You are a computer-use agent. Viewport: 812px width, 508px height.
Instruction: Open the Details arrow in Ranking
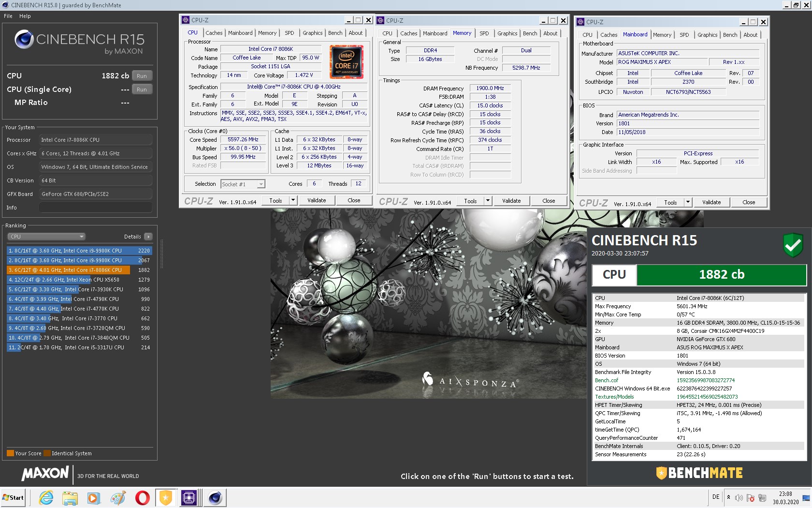(148, 237)
